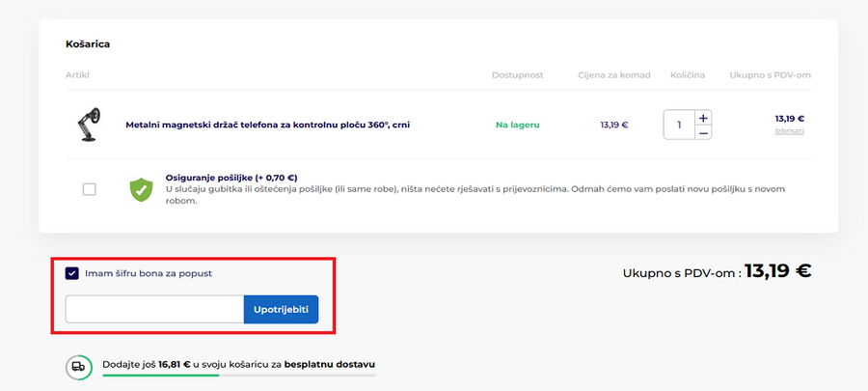Click the Osiguranje pošiljke title
The height and width of the screenshot is (391, 868).
pos(231,178)
